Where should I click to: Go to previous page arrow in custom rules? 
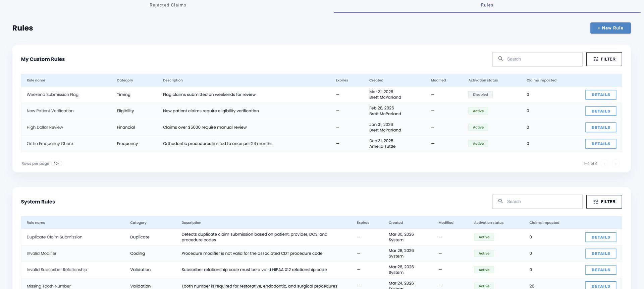click(x=604, y=163)
